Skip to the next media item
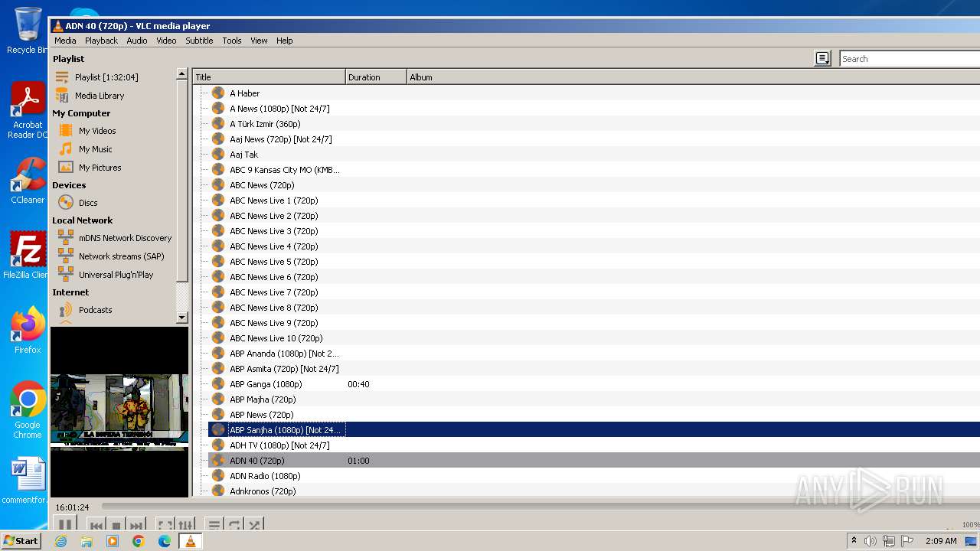This screenshot has width=980, height=551. tap(136, 525)
